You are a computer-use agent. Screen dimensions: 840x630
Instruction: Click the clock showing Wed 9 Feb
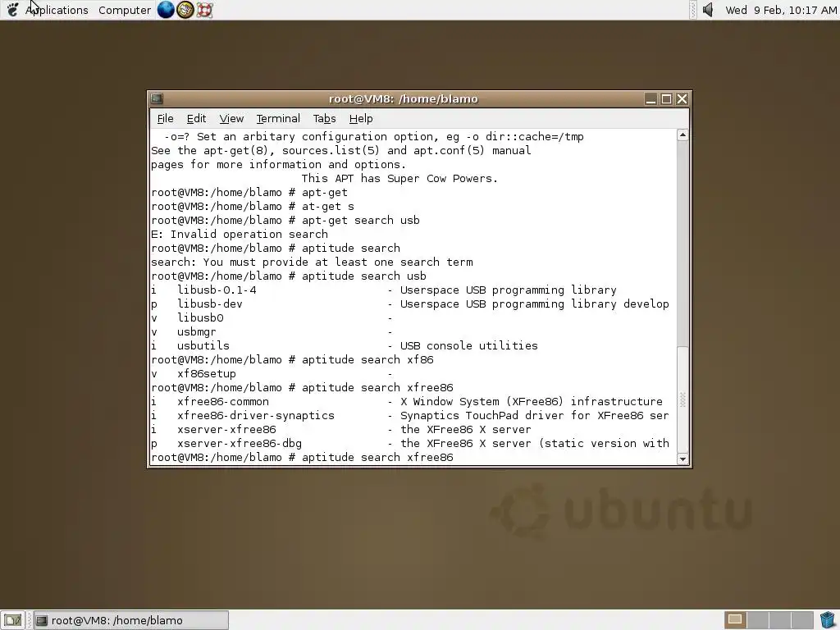(781, 10)
